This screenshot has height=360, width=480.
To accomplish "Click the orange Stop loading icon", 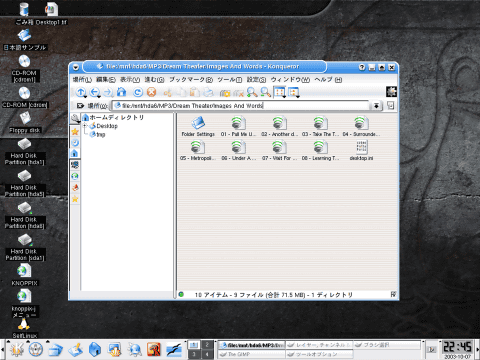I will pyautogui.click(x=152, y=92).
